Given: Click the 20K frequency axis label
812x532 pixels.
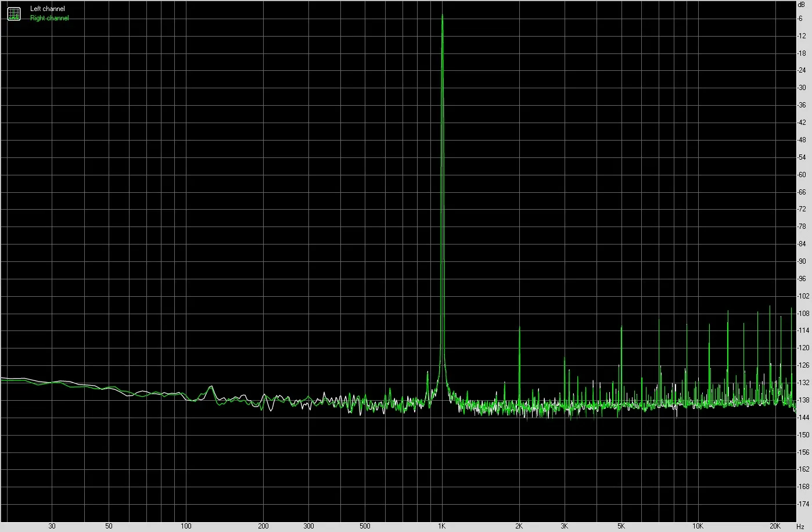Looking at the screenshot, I should coord(775,526).
